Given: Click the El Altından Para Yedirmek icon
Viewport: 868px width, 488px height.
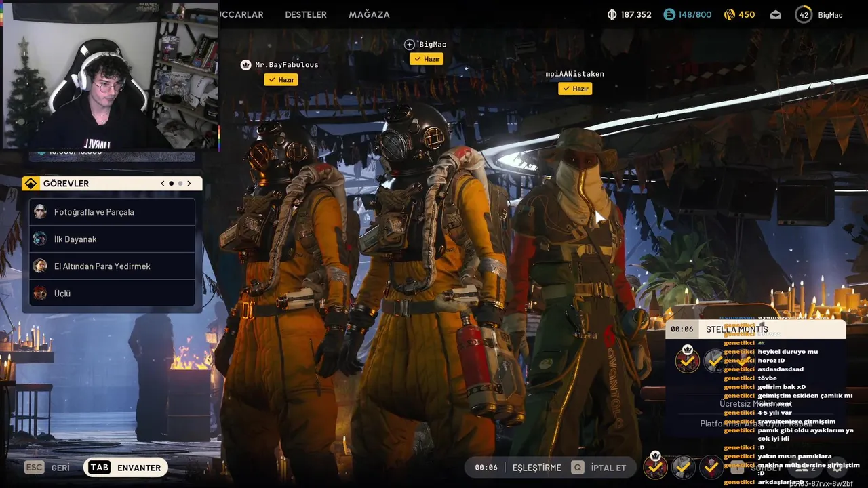Looking at the screenshot, I should (x=41, y=266).
